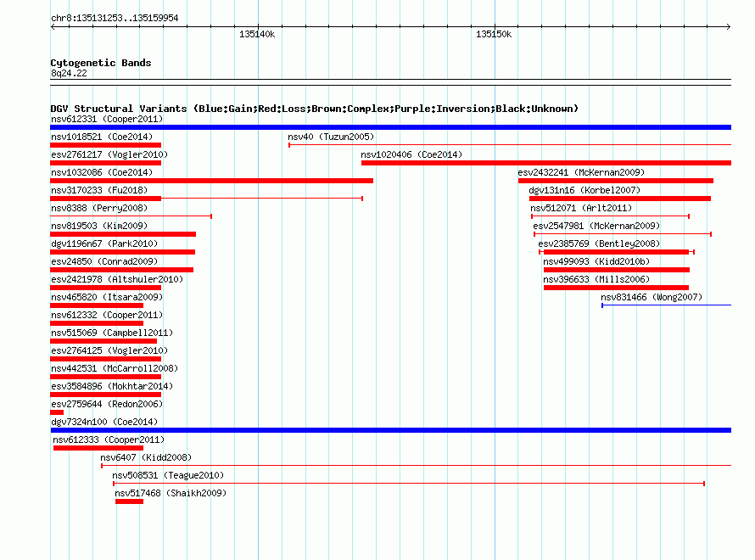Select nsv396633 (Mills2006) label

pyautogui.click(x=596, y=279)
